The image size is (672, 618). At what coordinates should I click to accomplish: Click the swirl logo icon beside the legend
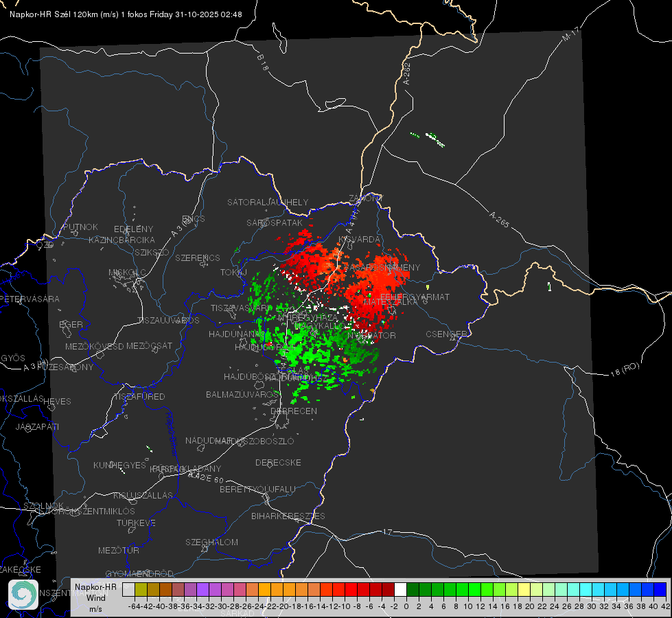point(23,595)
